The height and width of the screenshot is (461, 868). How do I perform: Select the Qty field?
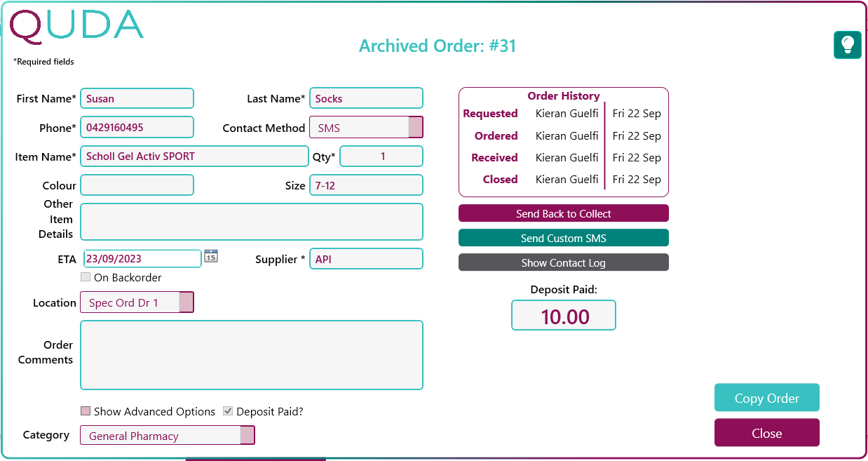[381, 156]
